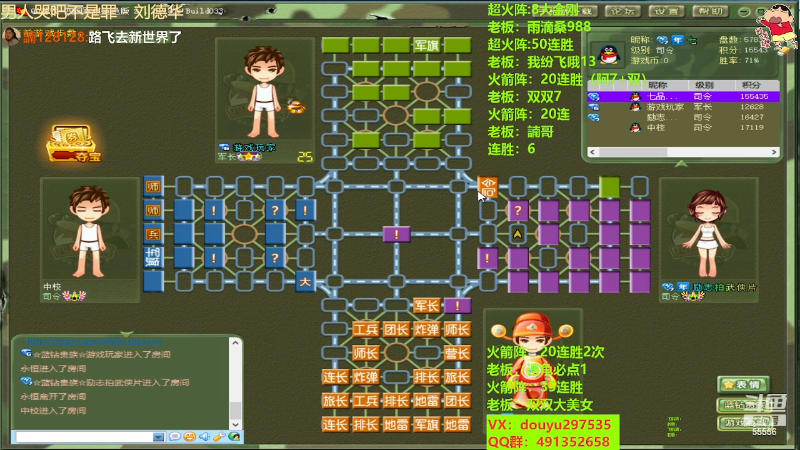Select the 地雷 piece between 排长 and 团长
The width and height of the screenshot is (800, 450).
427,401
